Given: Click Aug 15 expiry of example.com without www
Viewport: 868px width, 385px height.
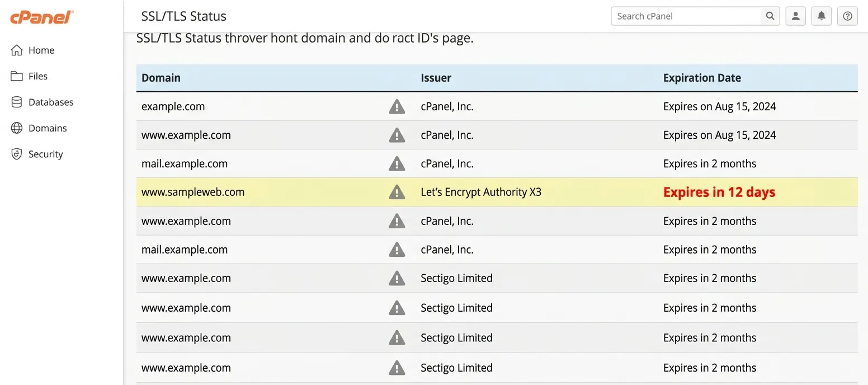Looking at the screenshot, I should point(720,106).
